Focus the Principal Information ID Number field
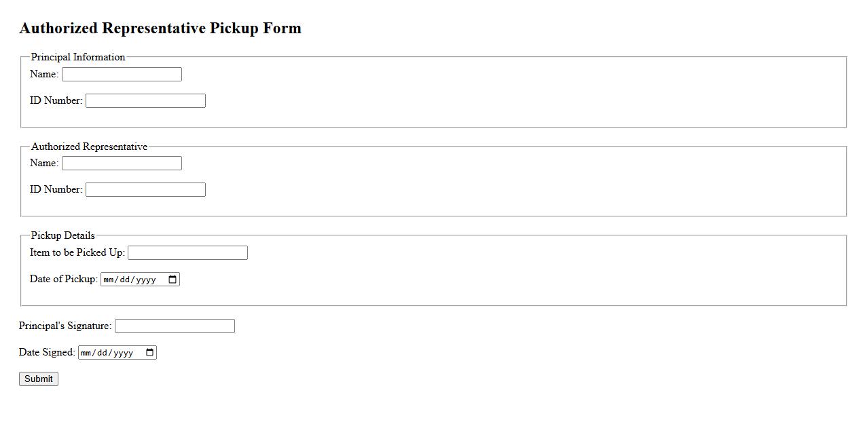This screenshot has width=868, height=441. [145, 101]
